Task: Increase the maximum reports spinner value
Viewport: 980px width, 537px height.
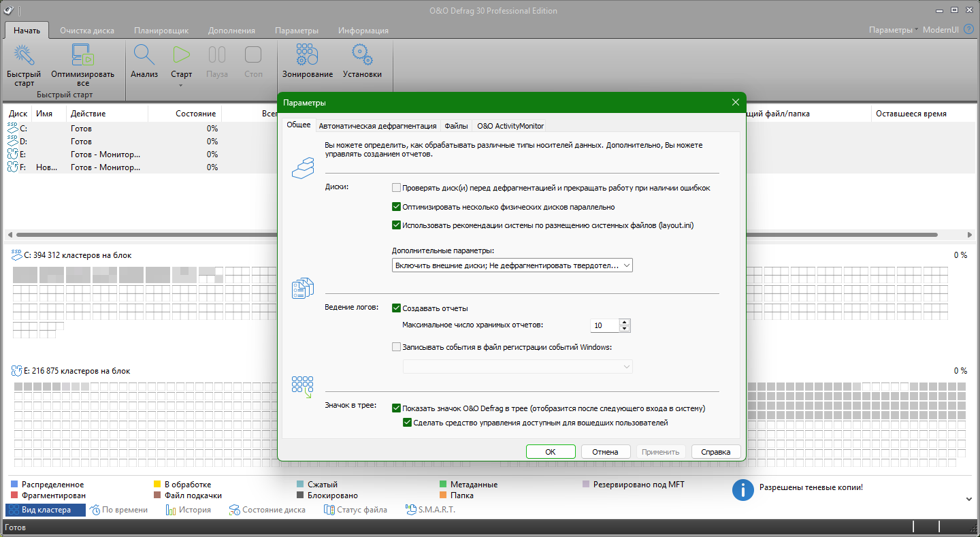Action: click(625, 322)
